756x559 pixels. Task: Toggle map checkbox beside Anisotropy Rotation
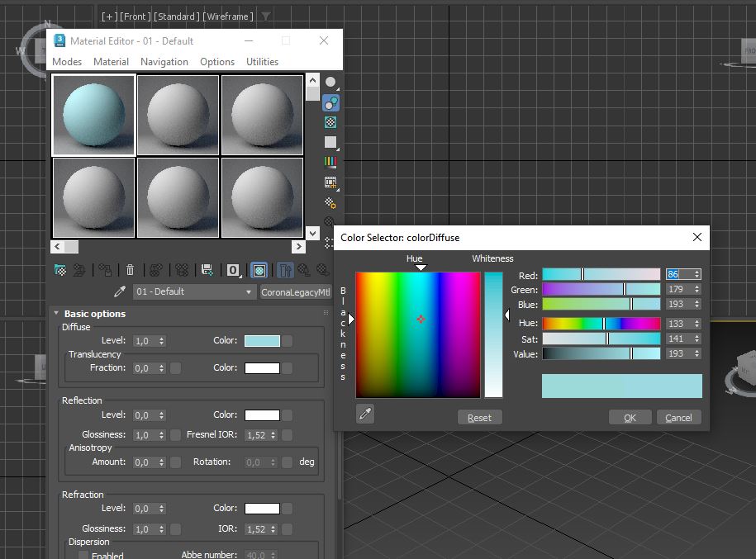pos(288,462)
